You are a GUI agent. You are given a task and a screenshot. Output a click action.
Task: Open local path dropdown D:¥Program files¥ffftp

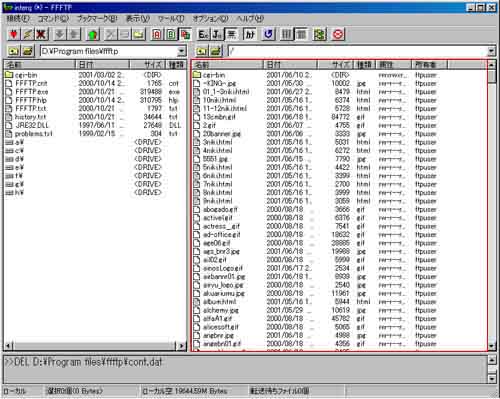point(182,51)
